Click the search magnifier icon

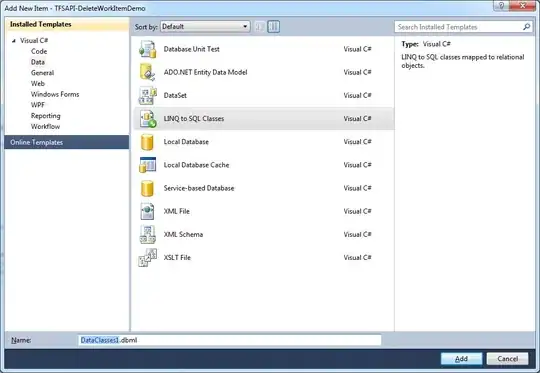pos(526,27)
